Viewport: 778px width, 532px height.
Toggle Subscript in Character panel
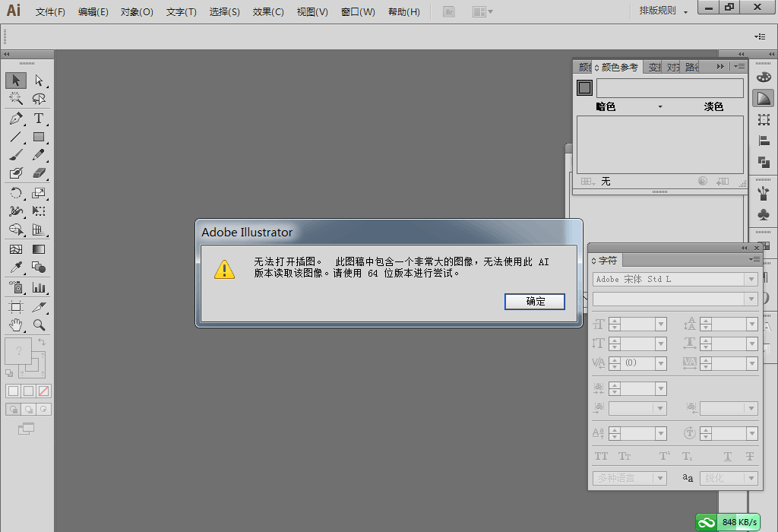tap(687, 456)
